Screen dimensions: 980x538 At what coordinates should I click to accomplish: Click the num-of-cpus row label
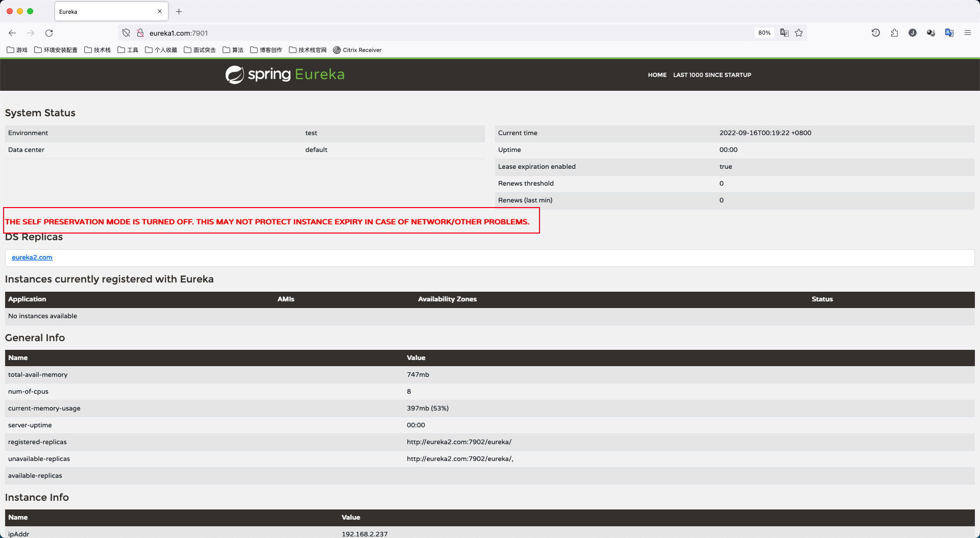click(28, 392)
